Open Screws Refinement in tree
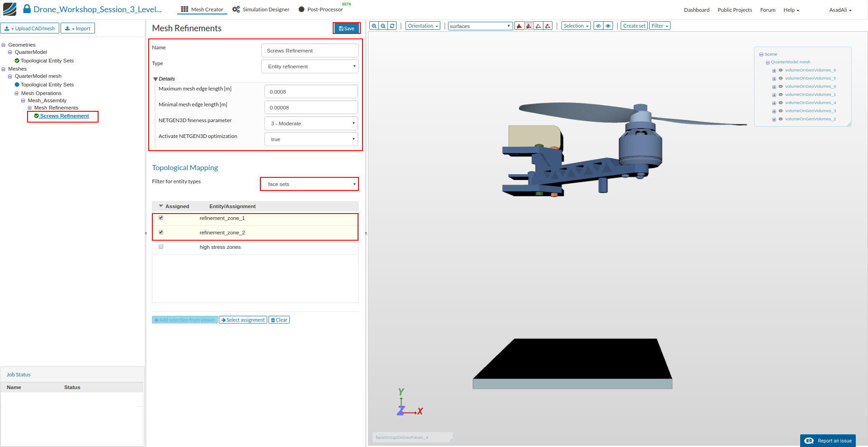Image resolution: width=868 pixels, height=447 pixels. pyautogui.click(x=64, y=116)
